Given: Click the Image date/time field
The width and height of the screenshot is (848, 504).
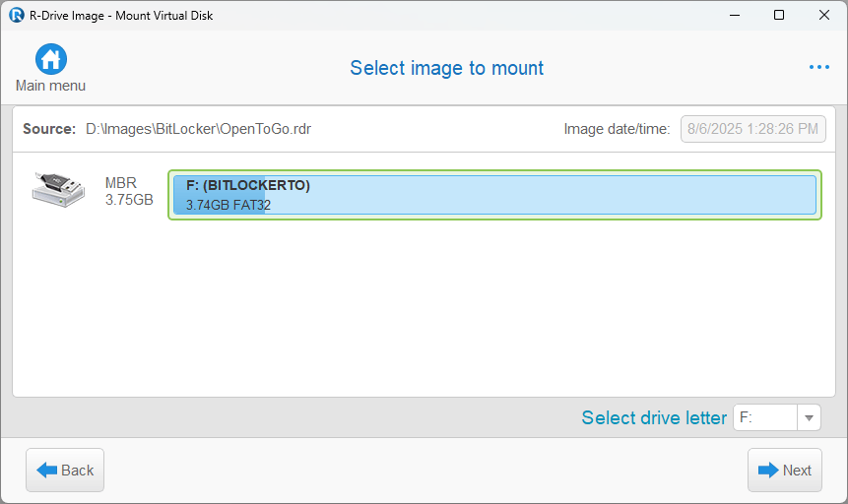Looking at the screenshot, I should (752, 129).
